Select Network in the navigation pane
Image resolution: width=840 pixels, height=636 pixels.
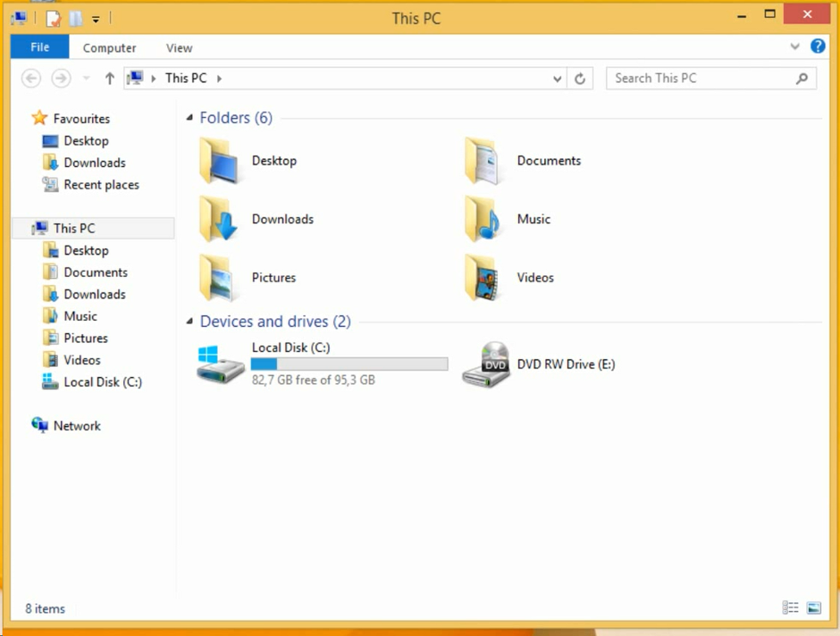66,426
